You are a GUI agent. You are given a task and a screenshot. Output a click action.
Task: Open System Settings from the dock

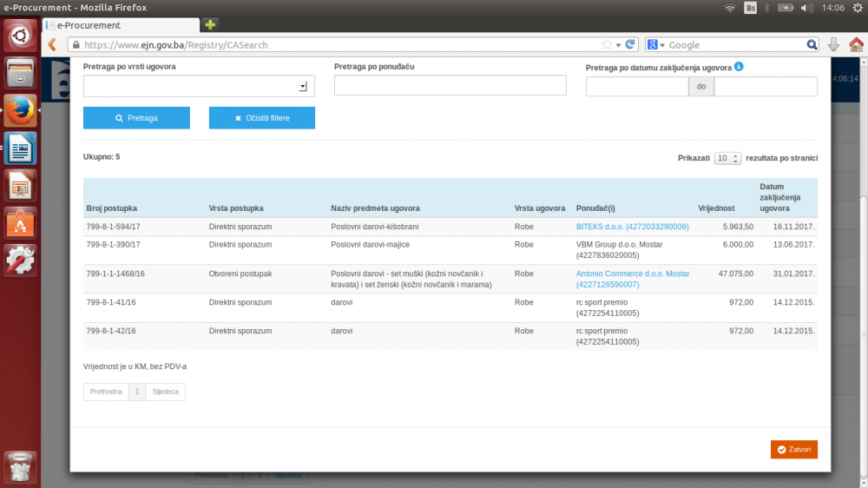pyautogui.click(x=20, y=260)
